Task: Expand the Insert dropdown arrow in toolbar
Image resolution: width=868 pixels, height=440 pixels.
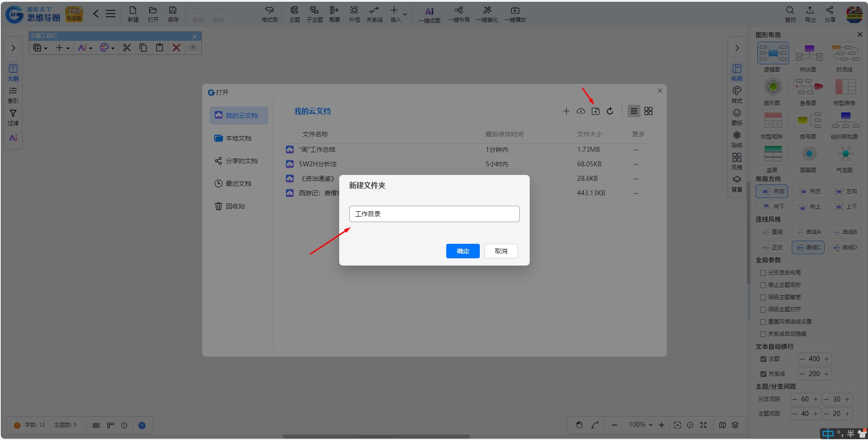Action: (x=405, y=14)
